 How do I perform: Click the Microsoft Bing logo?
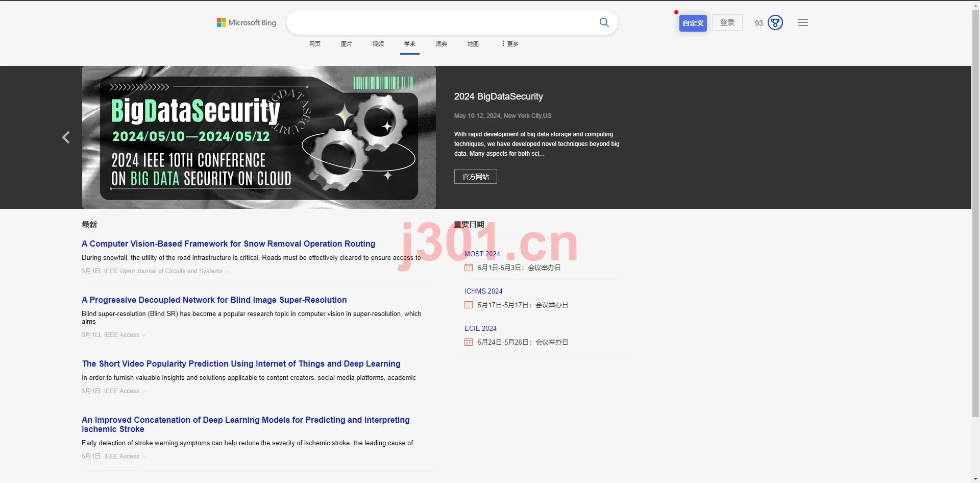pyautogui.click(x=247, y=22)
